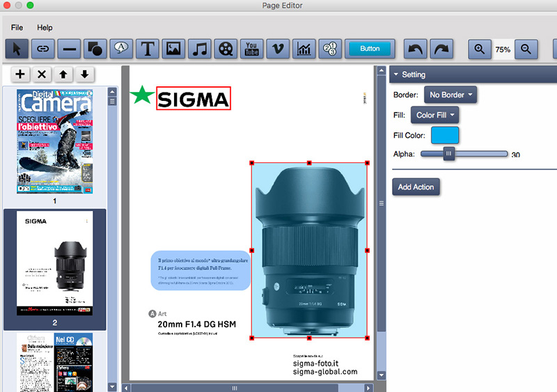
Task: Add a chart element
Action: click(304, 49)
